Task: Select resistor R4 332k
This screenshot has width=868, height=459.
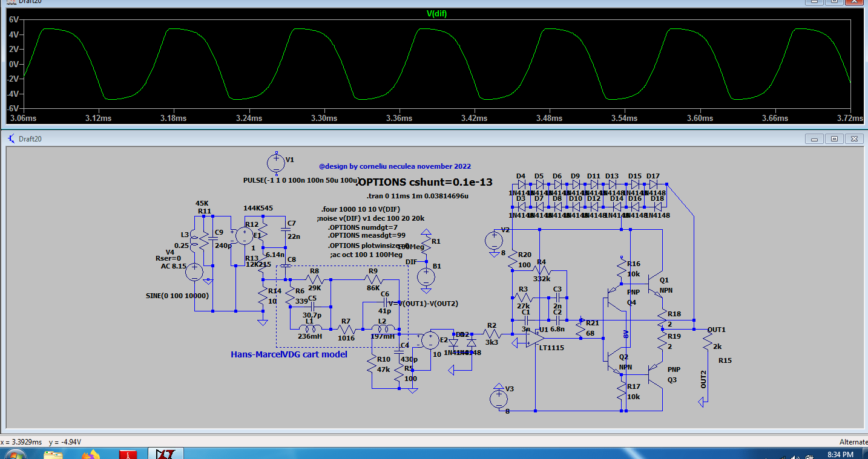Action: pos(542,270)
